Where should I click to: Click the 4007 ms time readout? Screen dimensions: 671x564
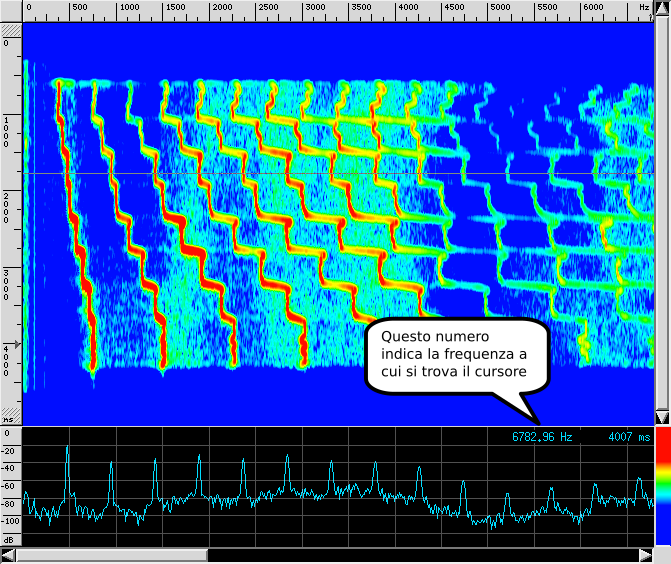[629, 437]
